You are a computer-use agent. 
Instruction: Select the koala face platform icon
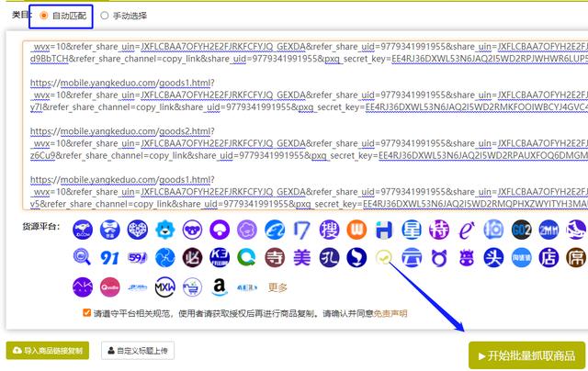click(x=192, y=230)
